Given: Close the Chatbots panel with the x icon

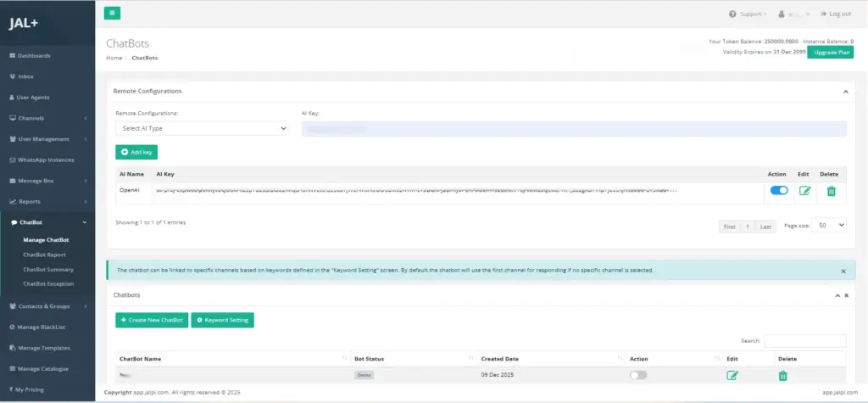Looking at the screenshot, I should point(847,295).
